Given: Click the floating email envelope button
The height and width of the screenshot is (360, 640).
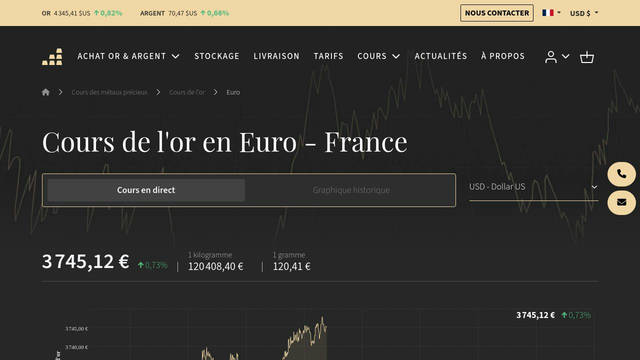Looking at the screenshot, I should point(621,202).
